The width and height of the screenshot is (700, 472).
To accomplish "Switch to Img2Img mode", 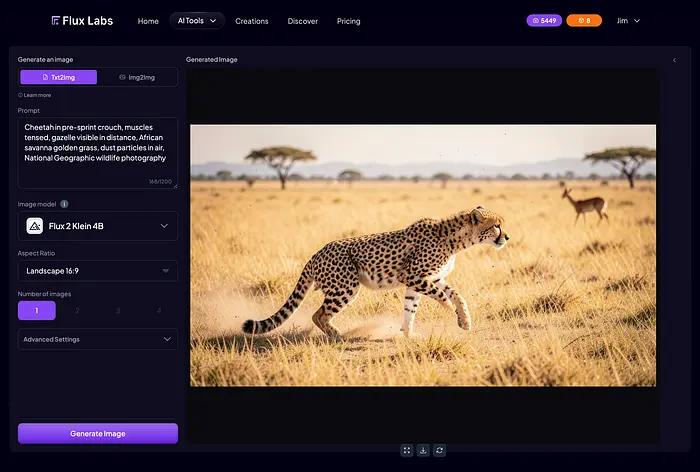I will tap(137, 77).
